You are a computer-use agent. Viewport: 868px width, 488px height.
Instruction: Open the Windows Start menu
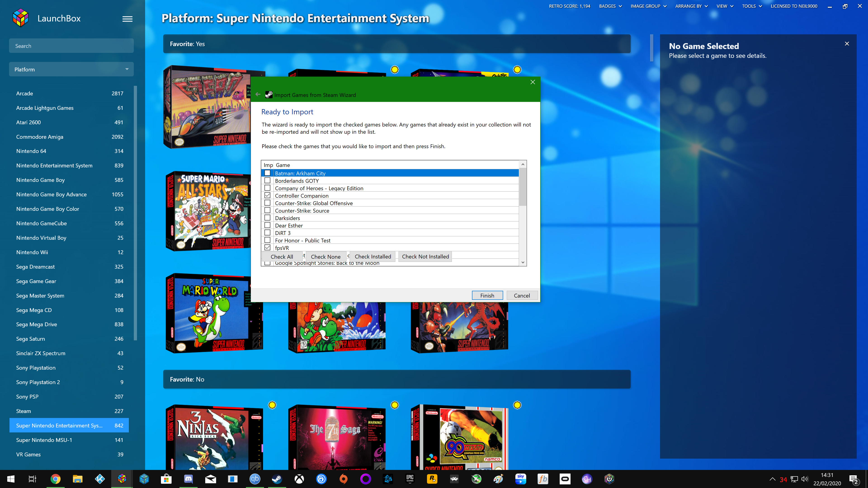tap(11, 479)
